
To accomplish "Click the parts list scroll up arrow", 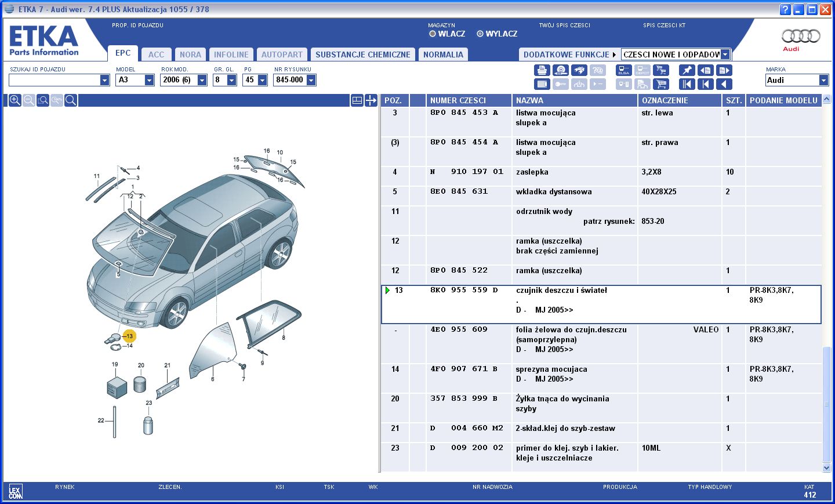I will click(x=826, y=99).
